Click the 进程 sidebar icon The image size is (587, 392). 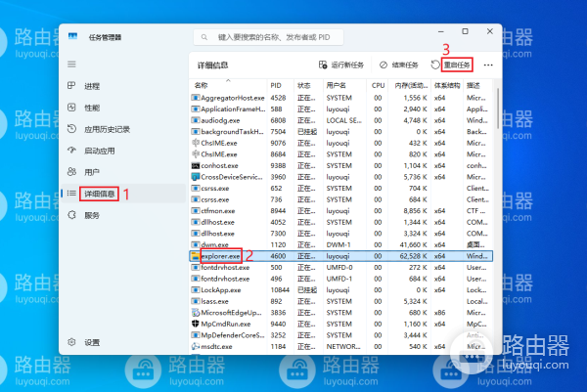pyautogui.click(x=71, y=86)
